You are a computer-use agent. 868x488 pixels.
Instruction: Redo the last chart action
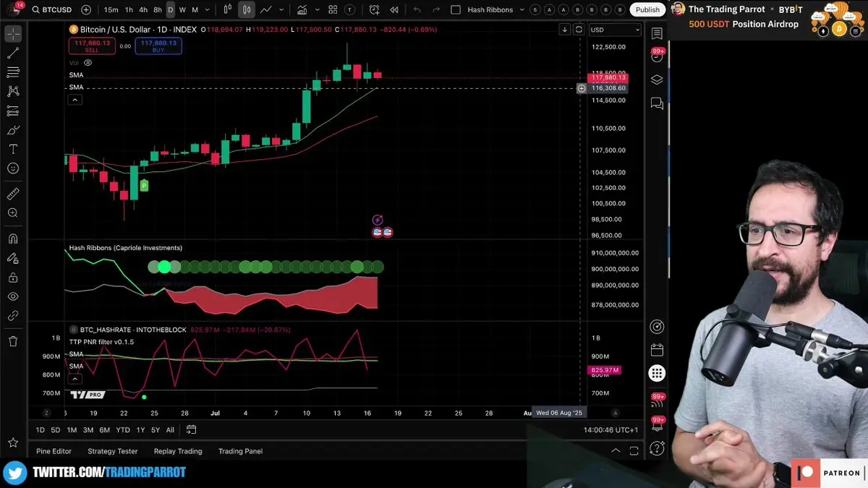[436, 10]
